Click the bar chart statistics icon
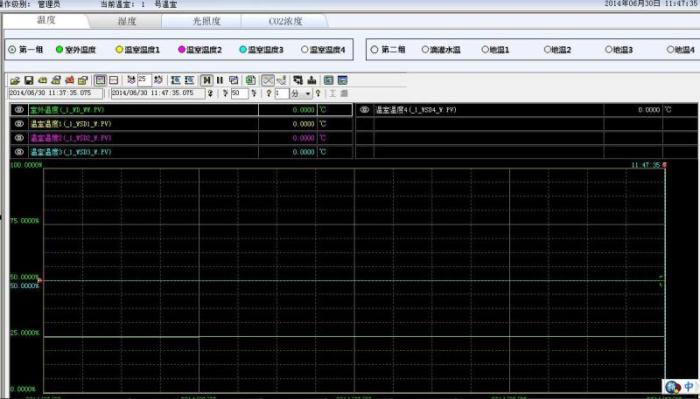The width and height of the screenshot is (700, 399). pos(312,80)
